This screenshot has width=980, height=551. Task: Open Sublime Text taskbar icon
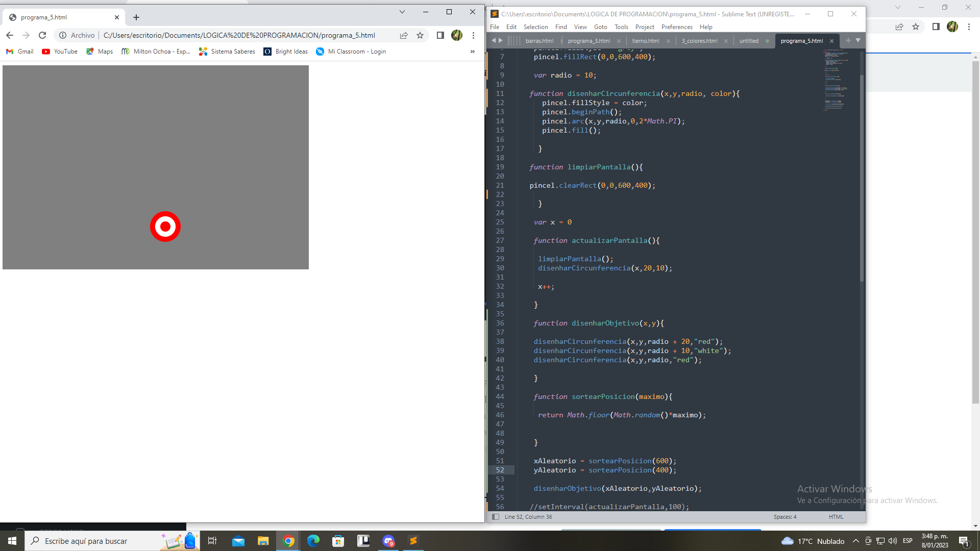(x=413, y=541)
